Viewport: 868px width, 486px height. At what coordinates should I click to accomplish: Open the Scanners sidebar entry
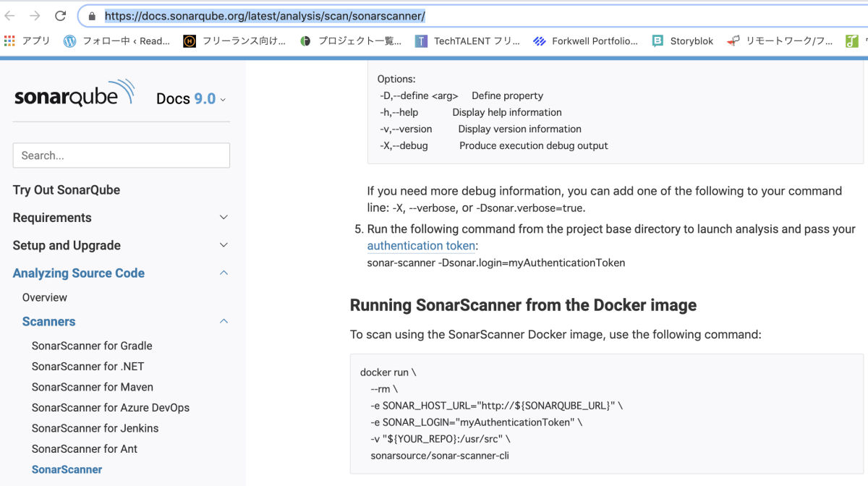[49, 321]
